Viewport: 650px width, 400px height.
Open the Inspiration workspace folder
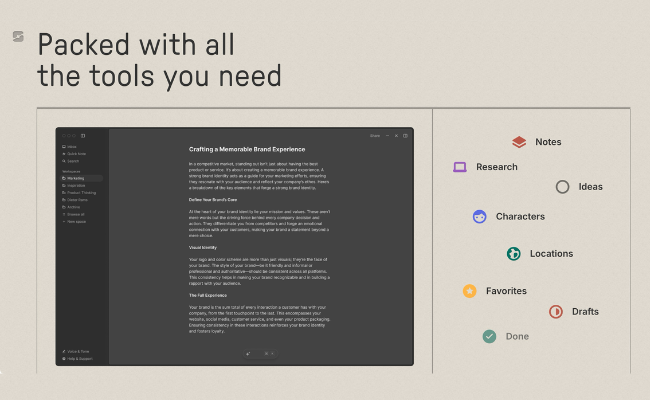coord(77,185)
